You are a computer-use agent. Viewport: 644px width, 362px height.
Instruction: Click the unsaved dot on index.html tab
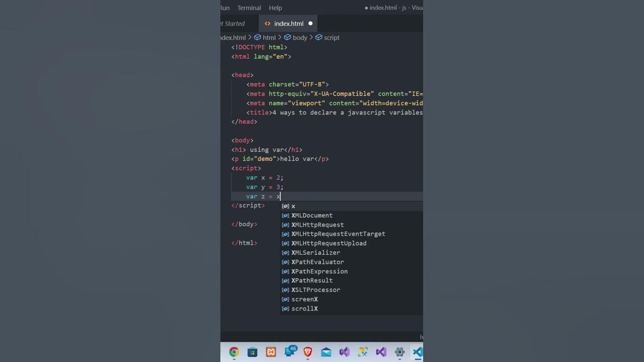(x=310, y=24)
